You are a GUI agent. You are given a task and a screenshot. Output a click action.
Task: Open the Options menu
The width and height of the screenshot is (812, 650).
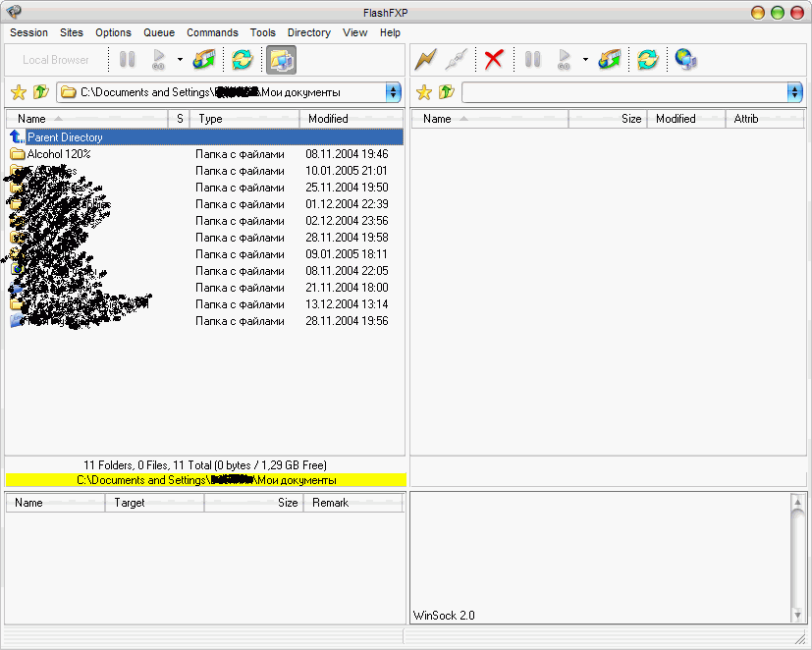pos(114,32)
